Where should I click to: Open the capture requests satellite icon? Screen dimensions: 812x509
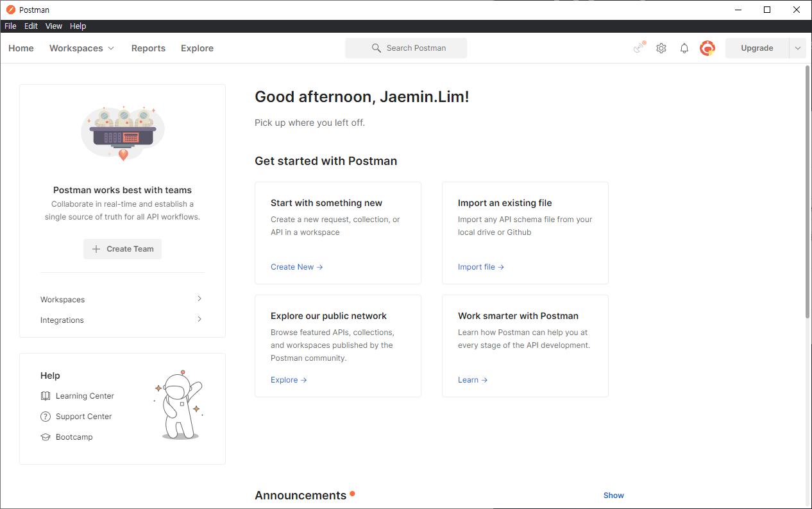point(639,47)
